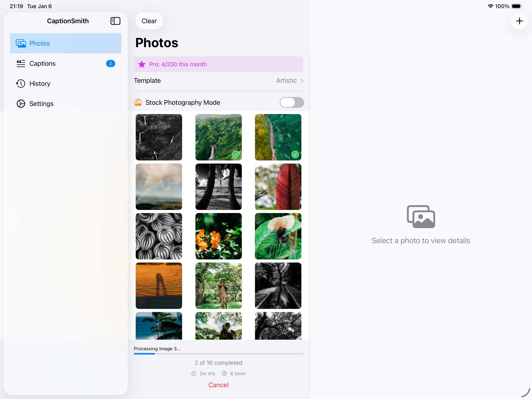Open the black-and-white striped leaves thumbnail
532x399 pixels.
159,236
